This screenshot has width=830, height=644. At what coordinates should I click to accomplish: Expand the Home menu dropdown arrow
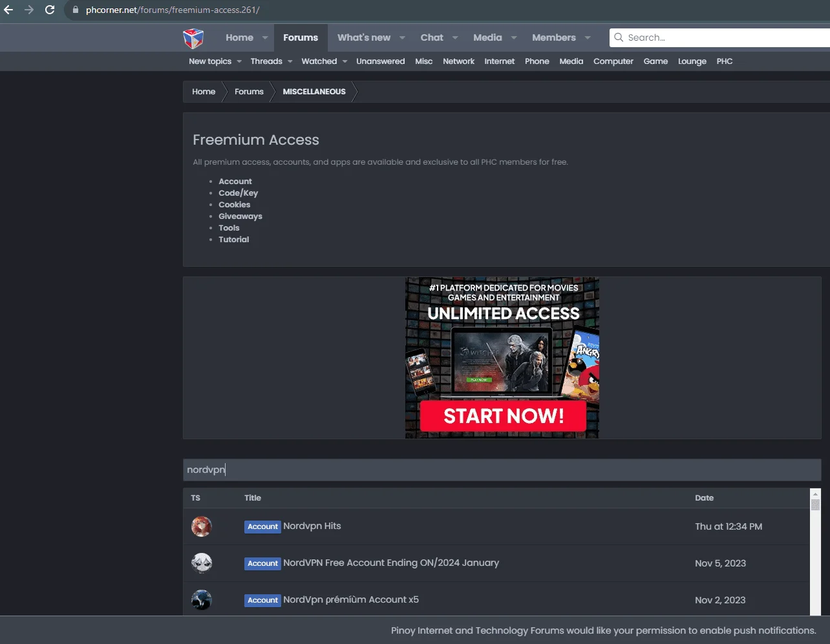coord(265,37)
